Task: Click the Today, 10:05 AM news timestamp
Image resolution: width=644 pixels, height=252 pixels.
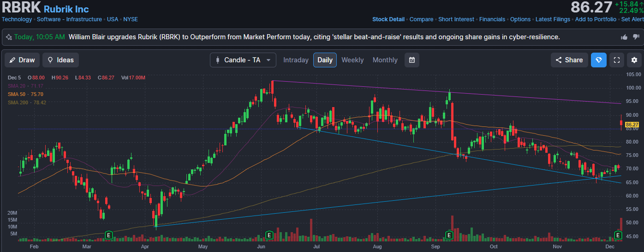Action: [x=40, y=37]
